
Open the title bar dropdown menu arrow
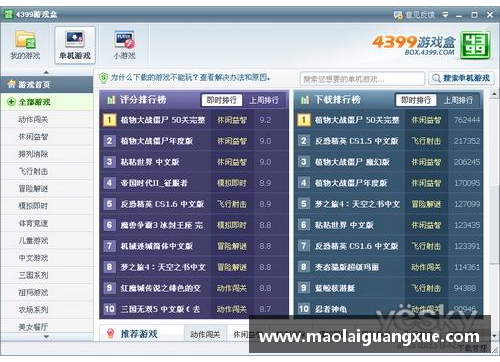pos(445,15)
